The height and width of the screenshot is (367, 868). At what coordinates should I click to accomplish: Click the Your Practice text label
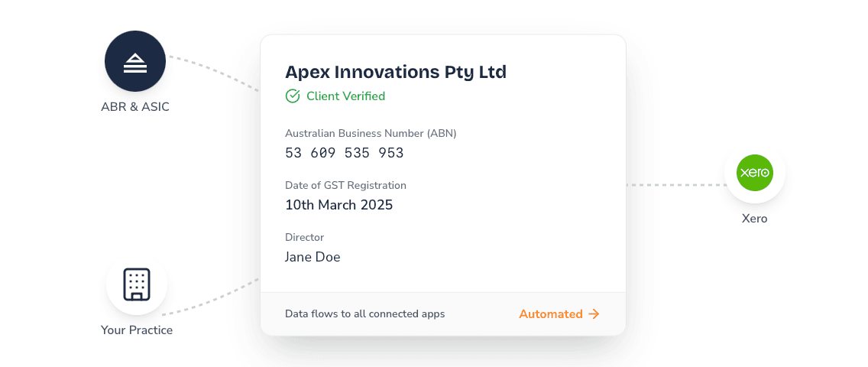coord(137,330)
